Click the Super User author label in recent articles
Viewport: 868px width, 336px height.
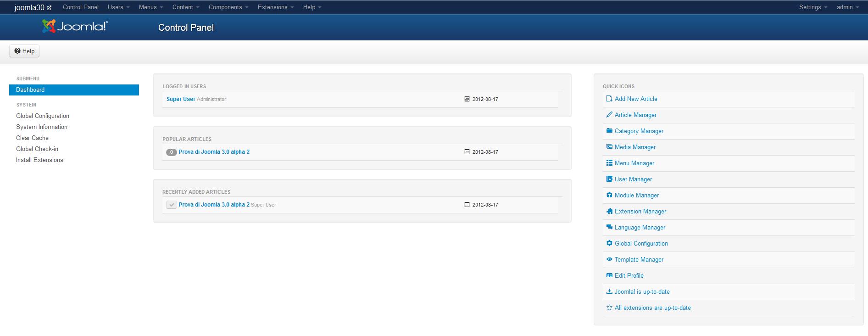pos(263,205)
